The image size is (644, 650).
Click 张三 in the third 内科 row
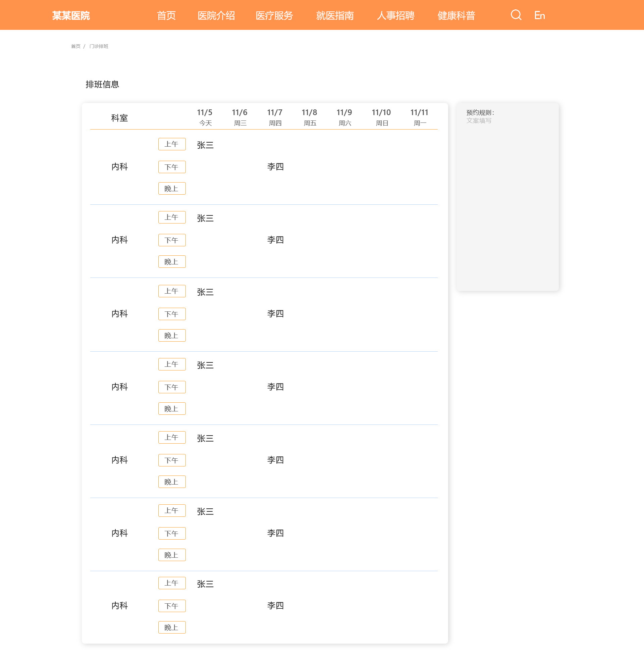pos(205,292)
